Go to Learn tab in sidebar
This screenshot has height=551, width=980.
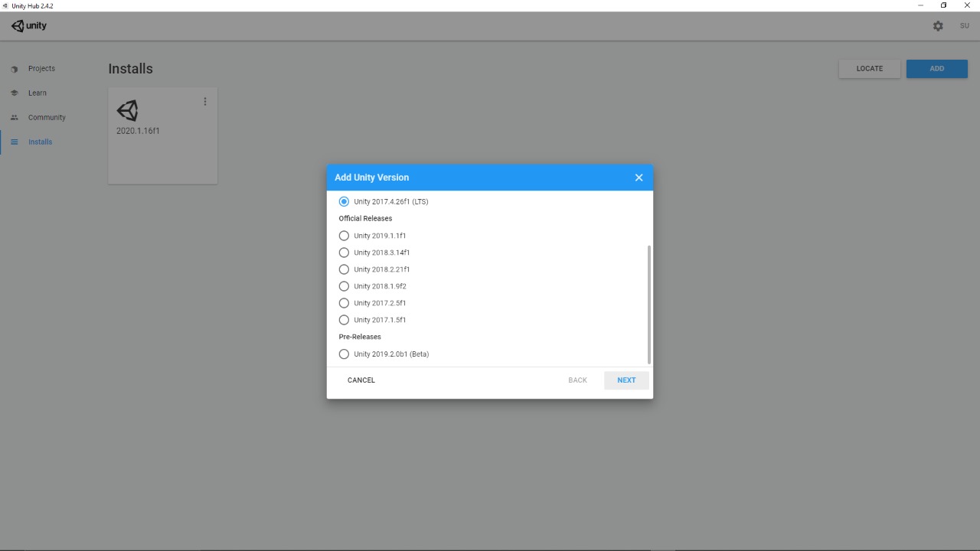point(38,93)
